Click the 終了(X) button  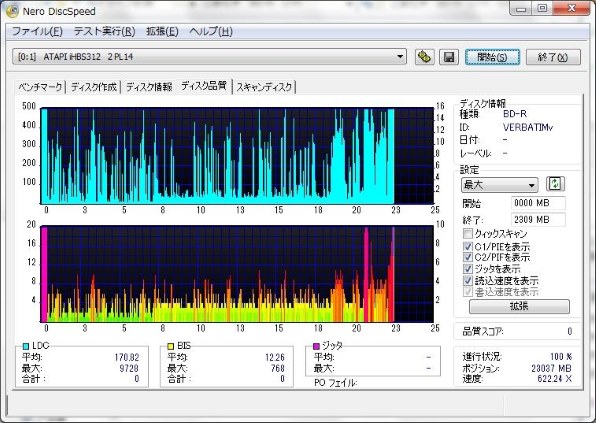553,57
